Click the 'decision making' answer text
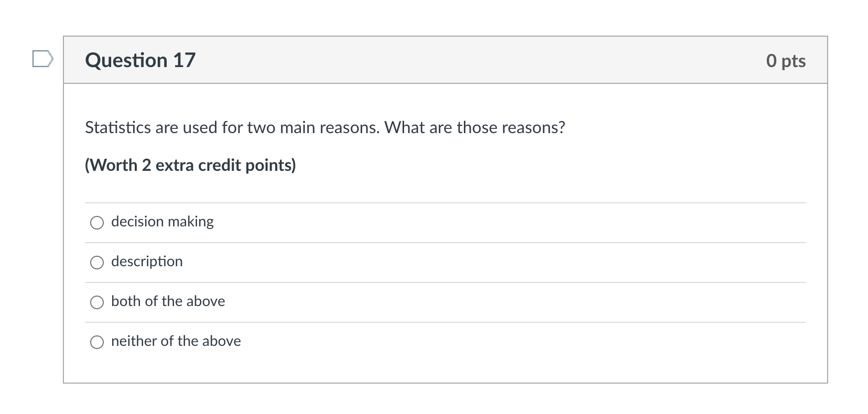Viewport: 868px width, 414px height. [x=162, y=222]
